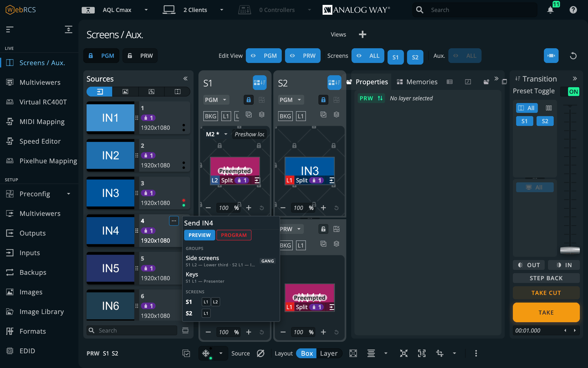Screen dimensions: 588x368
Task: Select the live inputs source filter tab
Action: (x=99, y=92)
